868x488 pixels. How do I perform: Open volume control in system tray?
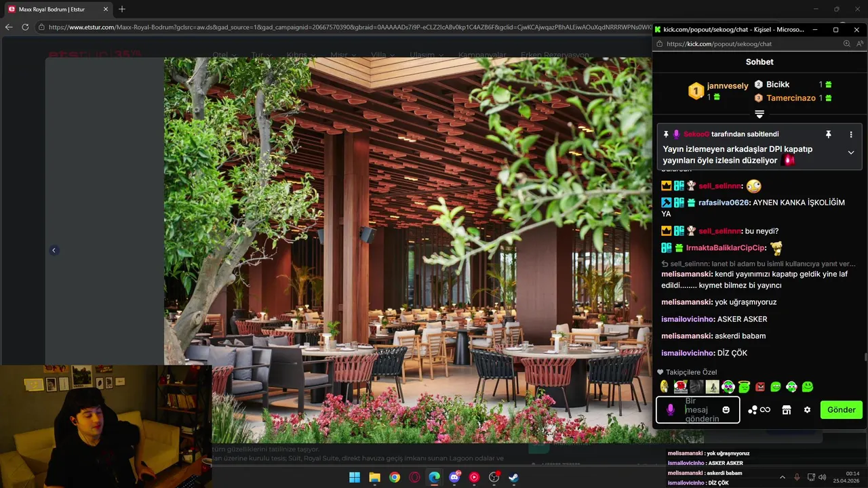pyautogui.click(x=823, y=477)
